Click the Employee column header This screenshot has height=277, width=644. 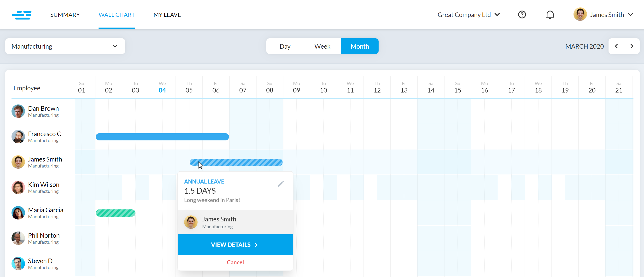point(27,88)
